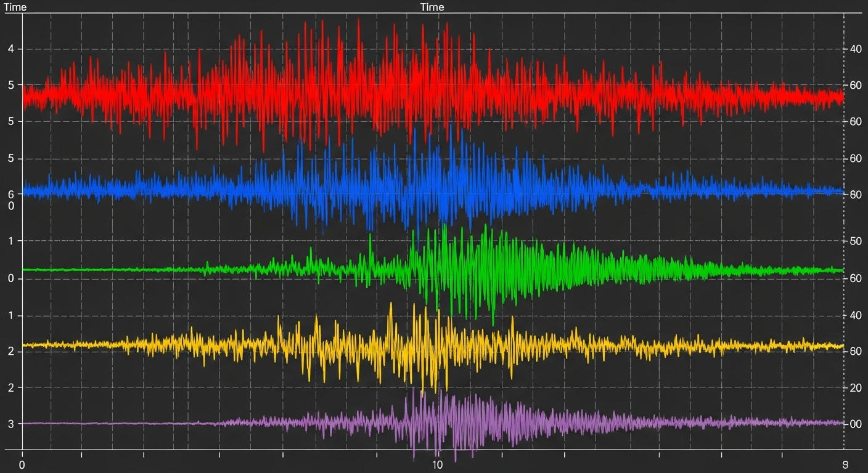Click the 4 label on the left axis
The height and width of the screenshot is (473, 868).
click(11, 49)
